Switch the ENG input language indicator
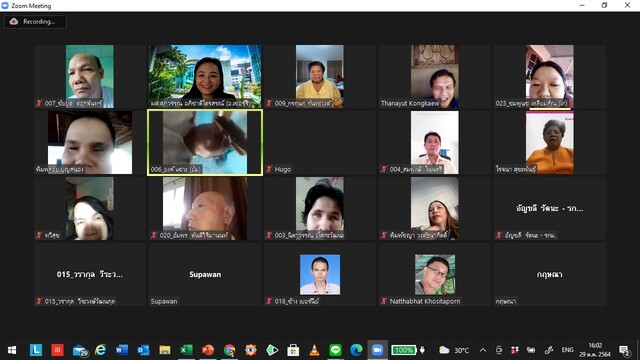640x360 pixels. pos(567,350)
